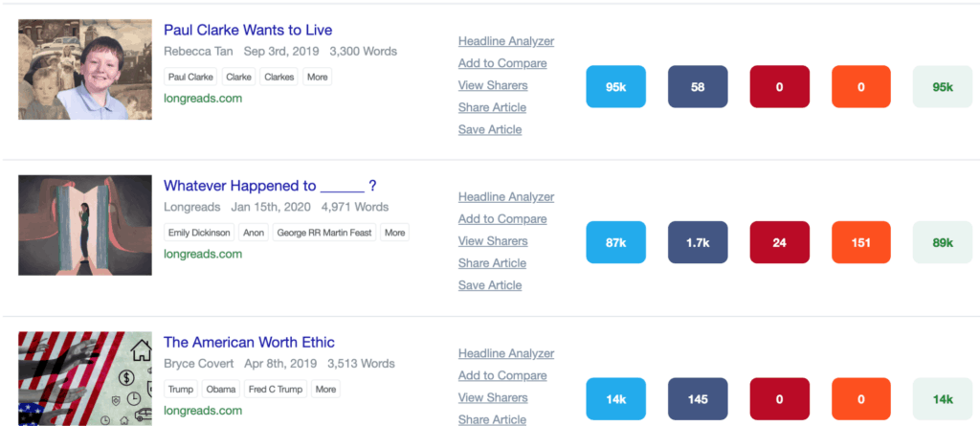
Task: Click the green 89k total engagement badge
Action: click(x=943, y=243)
